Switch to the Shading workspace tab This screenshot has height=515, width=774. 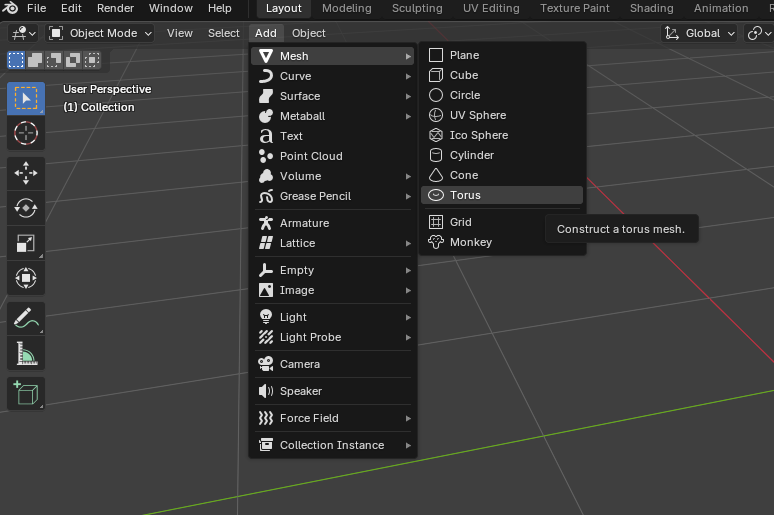point(652,8)
